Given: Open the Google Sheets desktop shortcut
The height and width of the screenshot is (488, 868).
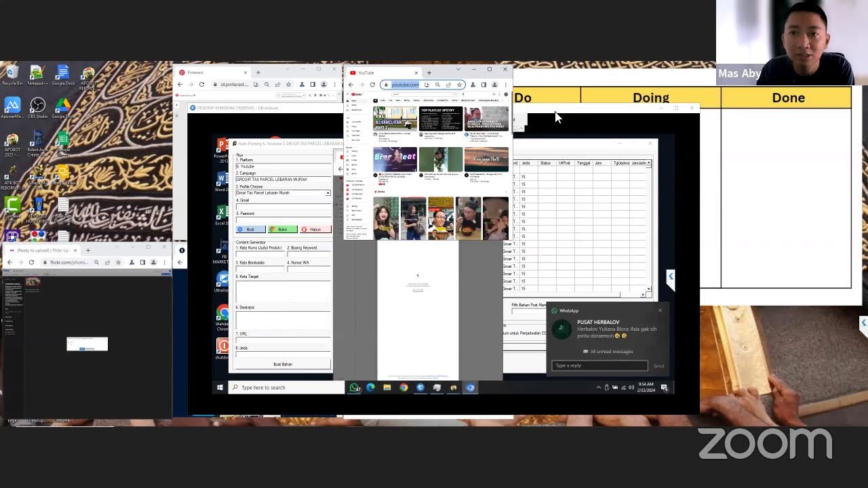Looking at the screenshot, I should tap(62, 143).
